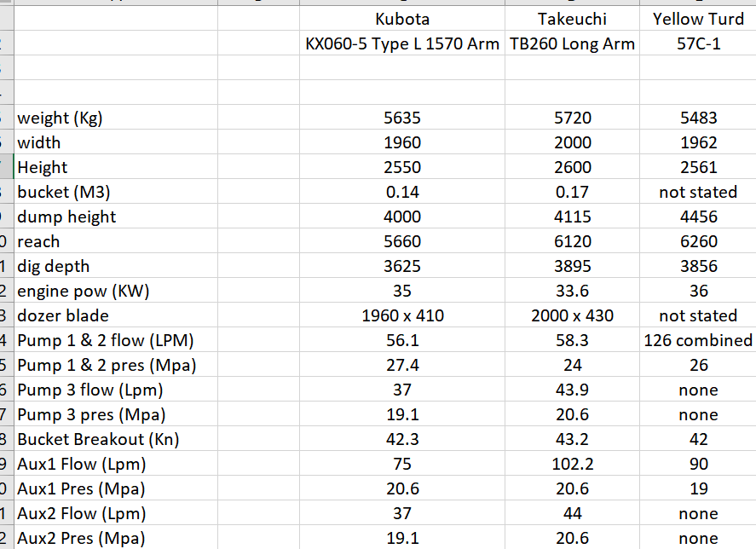756x549 pixels.
Task: Select pump pressure value 27.4
Action: coord(402,365)
